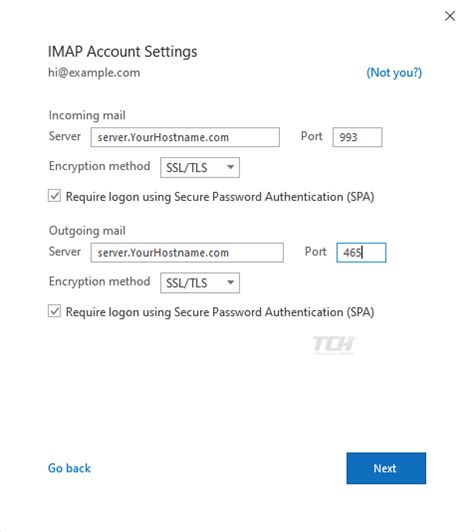
Task: Click the Go back link
Action: (x=69, y=468)
